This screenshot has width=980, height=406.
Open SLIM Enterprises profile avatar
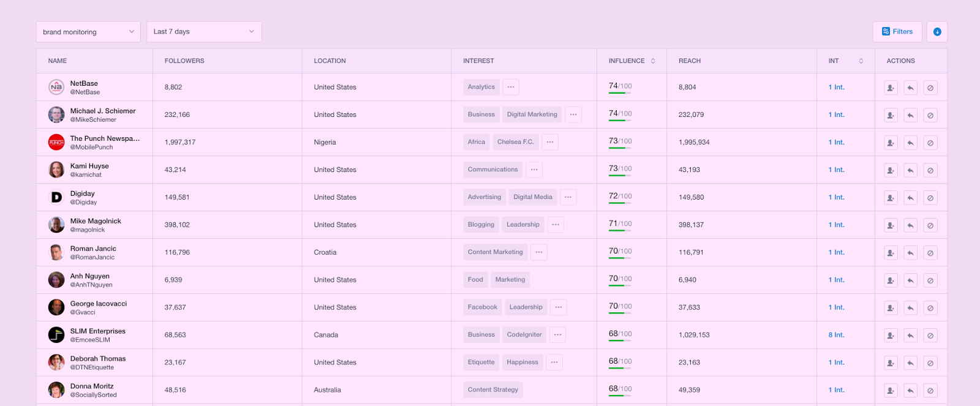pyautogui.click(x=56, y=335)
